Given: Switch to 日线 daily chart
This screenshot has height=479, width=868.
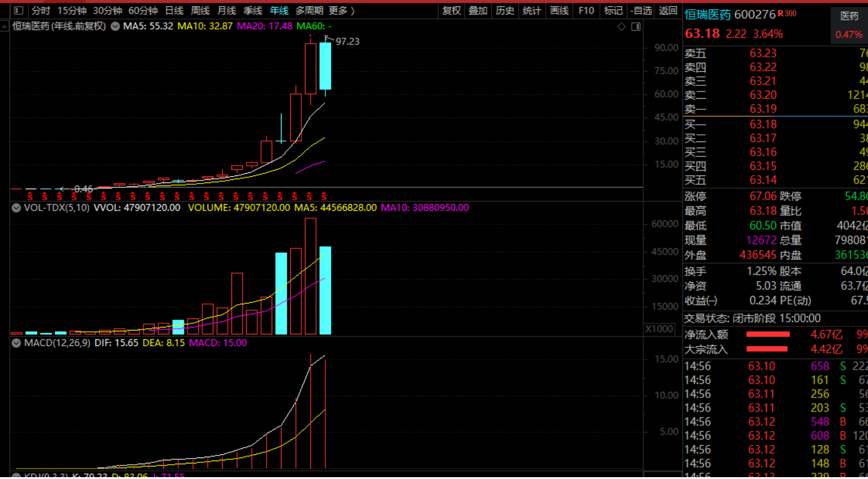Looking at the screenshot, I should [x=174, y=11].
